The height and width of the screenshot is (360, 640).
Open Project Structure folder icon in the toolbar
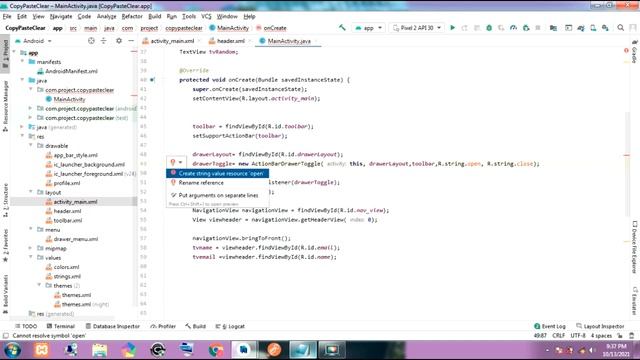(x=553, y=28)
